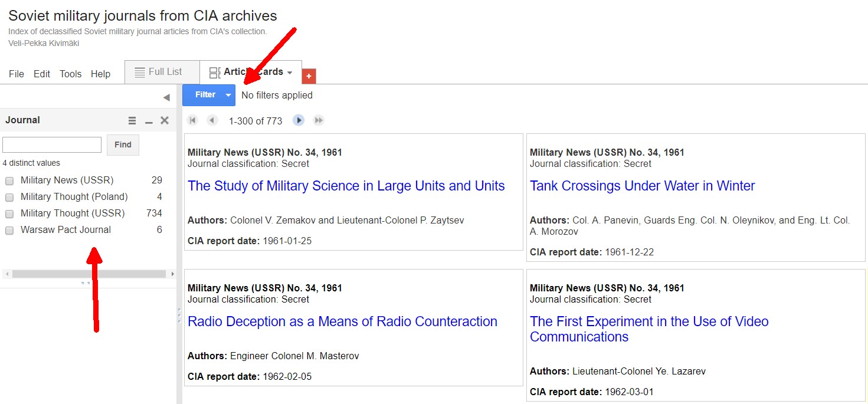Check the Military News (USSR) checkbox
868x404 pixels.
(x=9, y=180)
